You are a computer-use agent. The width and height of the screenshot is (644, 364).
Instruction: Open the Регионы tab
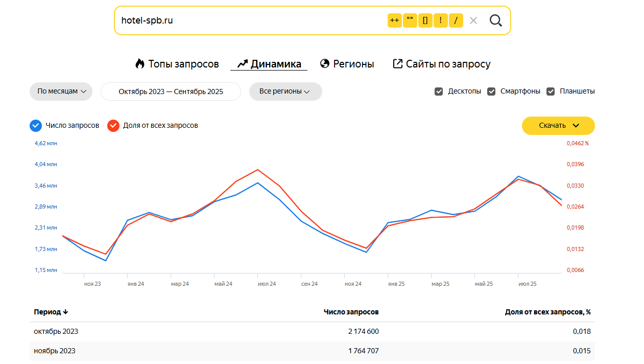pos(347,64)
